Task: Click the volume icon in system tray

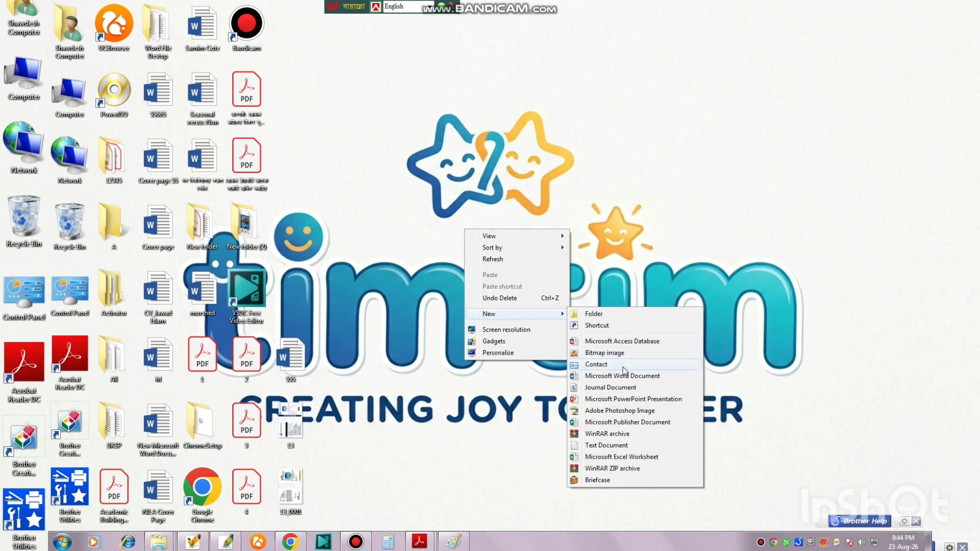Action: [862, 542]
